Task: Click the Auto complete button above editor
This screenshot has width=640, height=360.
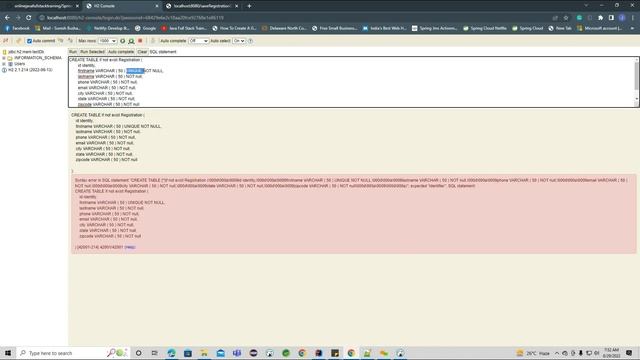Action: 121,52
